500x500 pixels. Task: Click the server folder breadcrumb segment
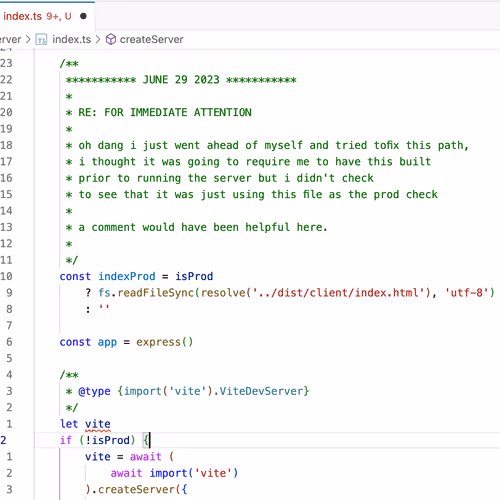[11, 40]
